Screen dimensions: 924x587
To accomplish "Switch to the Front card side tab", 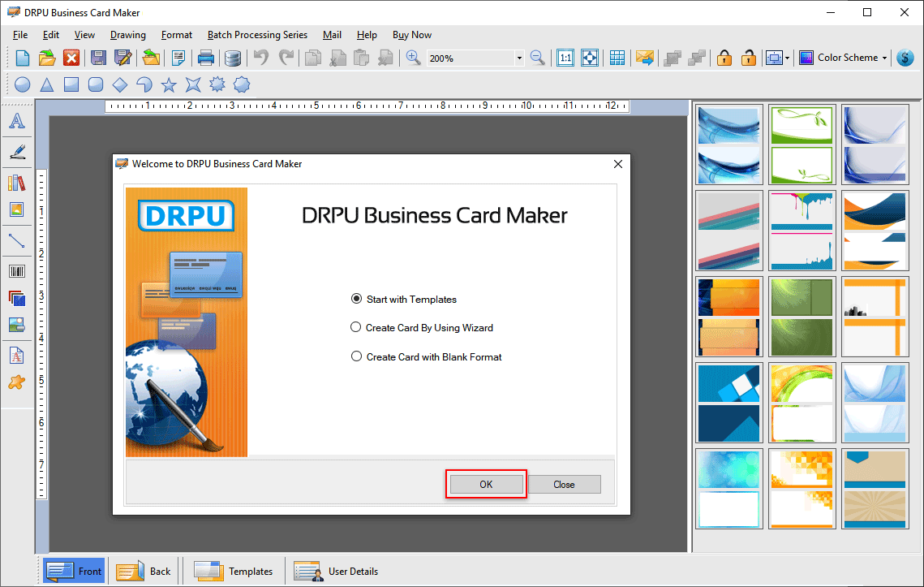I will tap(75, 571).
